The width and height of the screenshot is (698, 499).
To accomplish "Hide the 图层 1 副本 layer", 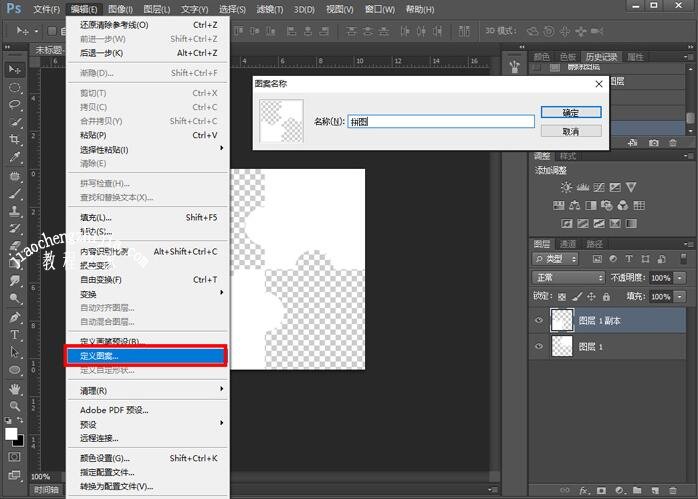I will pos(539,320).
